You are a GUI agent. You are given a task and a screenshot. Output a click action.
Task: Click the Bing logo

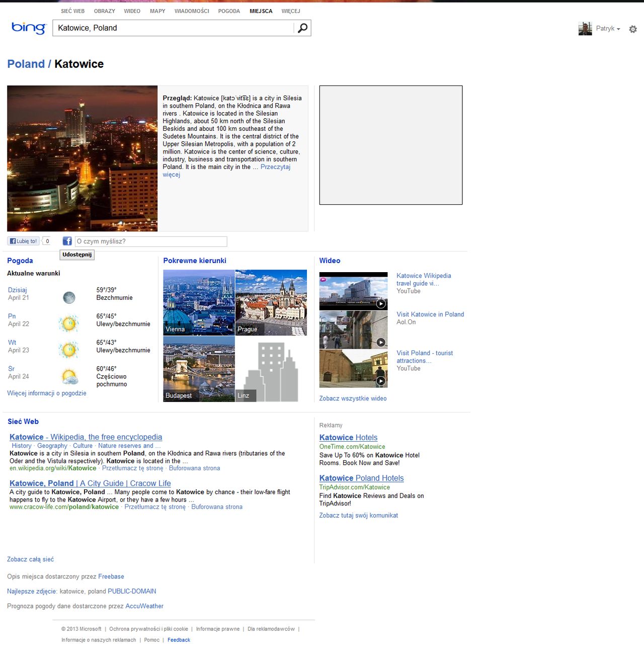click(29, 28)
